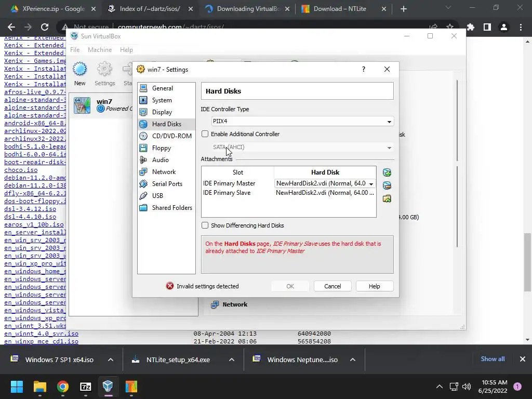Click the Cancel button
Screen dimensions: 532x399
(x=332, y=286)
